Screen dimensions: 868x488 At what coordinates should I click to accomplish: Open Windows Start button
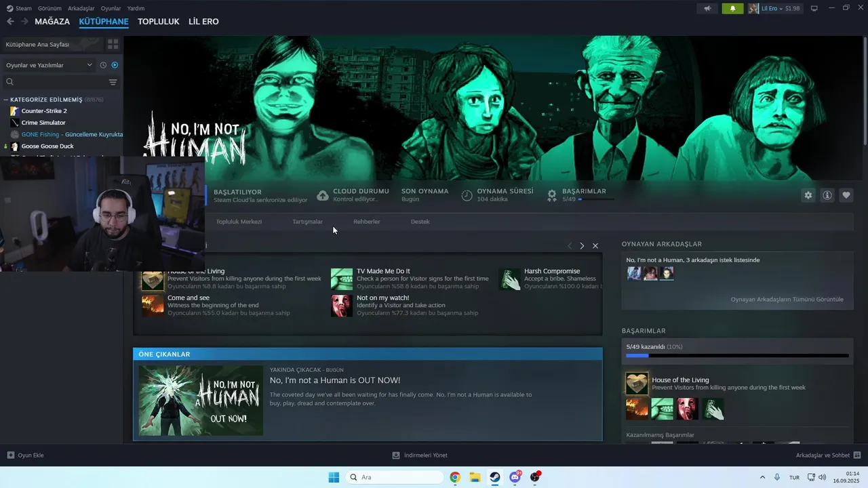(x=334, y=477)
